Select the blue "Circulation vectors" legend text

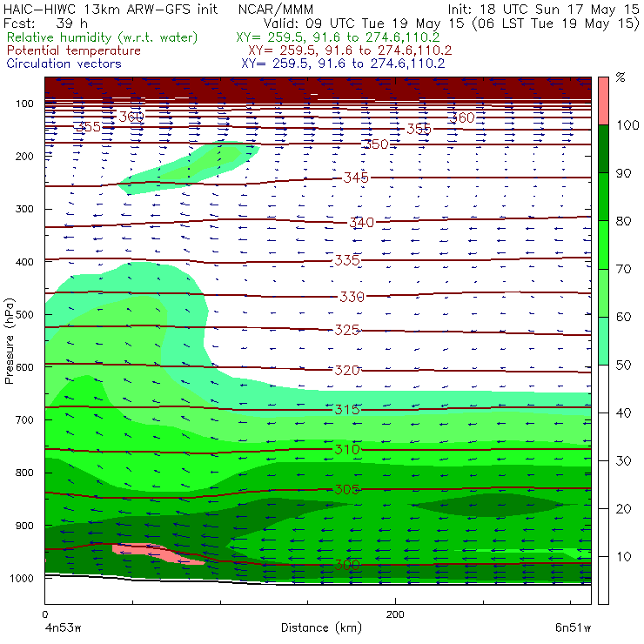[x=64, y=64]
